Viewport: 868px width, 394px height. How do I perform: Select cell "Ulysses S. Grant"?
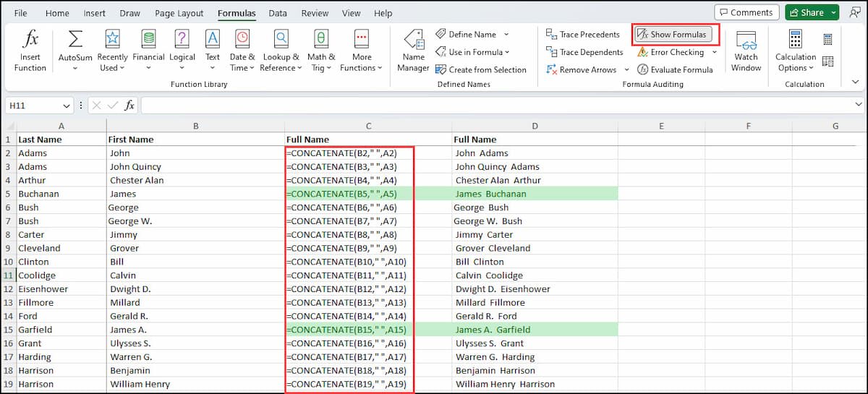point(535,343)
